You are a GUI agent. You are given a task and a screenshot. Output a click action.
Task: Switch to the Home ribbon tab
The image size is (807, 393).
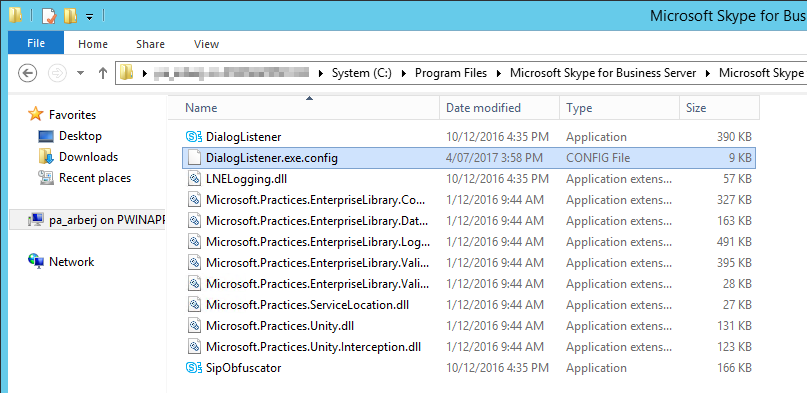coord(93,44)
